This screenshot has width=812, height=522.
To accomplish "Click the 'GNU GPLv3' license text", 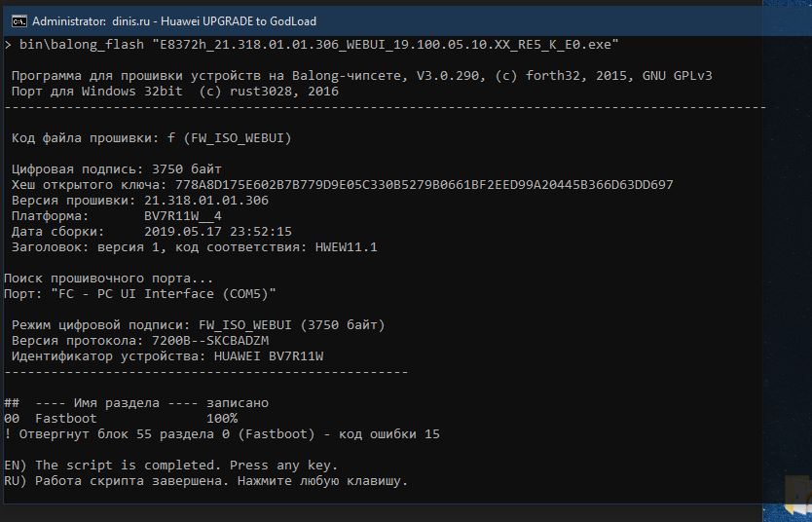I will click(x=677, y=76).
